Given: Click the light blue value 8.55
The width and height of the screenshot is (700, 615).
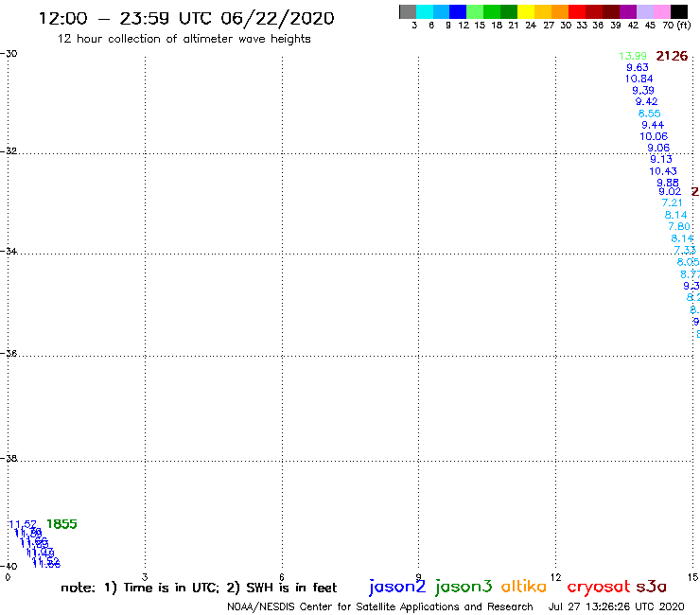Looking at the screenshot, I should coord(650,114).
